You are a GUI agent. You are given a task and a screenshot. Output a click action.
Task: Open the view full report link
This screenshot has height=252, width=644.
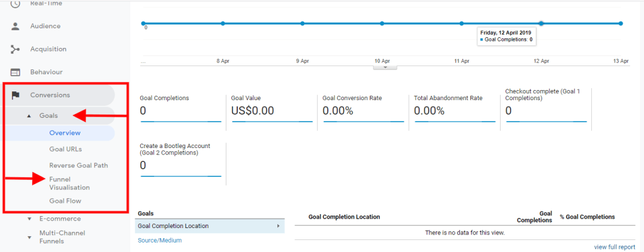(x=614, y=247)
